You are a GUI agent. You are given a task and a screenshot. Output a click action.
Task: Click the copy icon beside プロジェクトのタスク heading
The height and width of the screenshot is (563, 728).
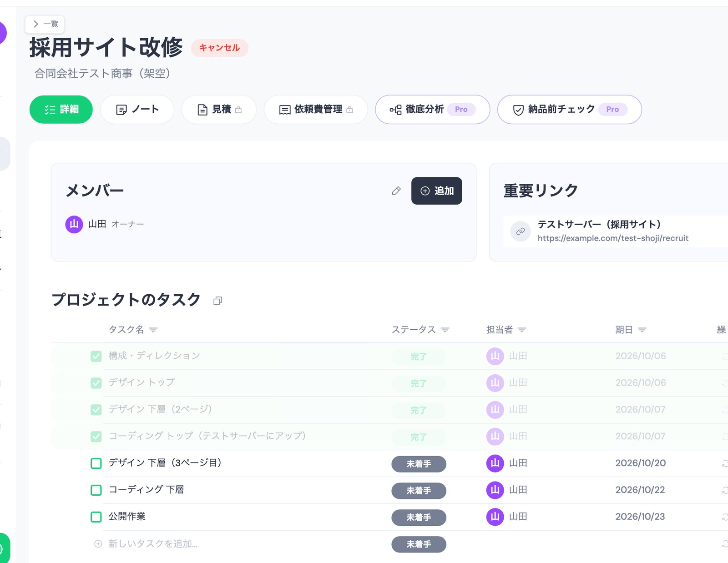tap(217, 301)
